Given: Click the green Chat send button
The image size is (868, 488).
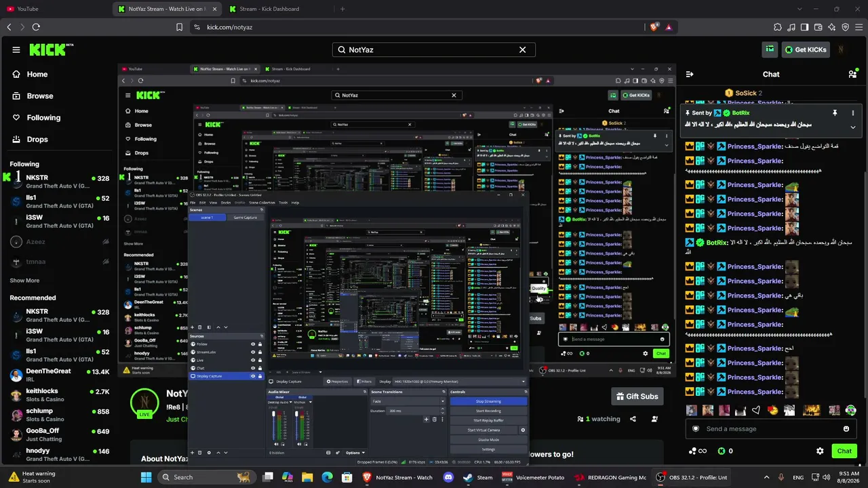Looking at the screenshot, I should click(844, 451).
